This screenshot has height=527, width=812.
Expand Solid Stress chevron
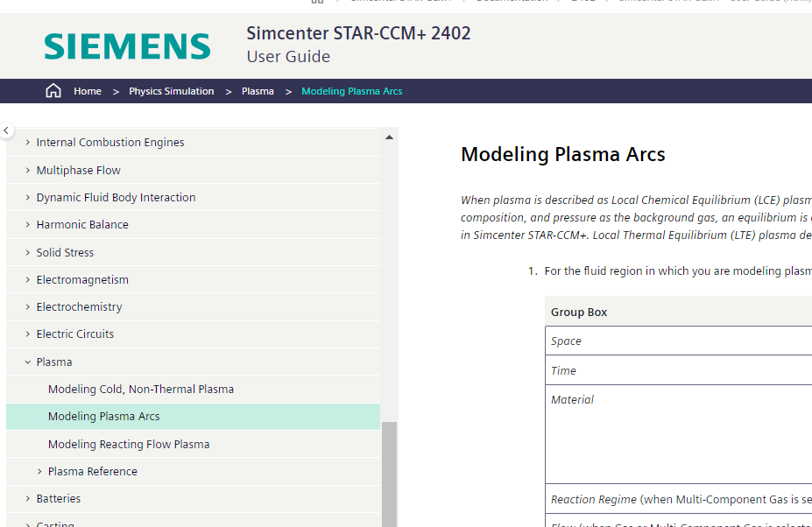(28, 253)
